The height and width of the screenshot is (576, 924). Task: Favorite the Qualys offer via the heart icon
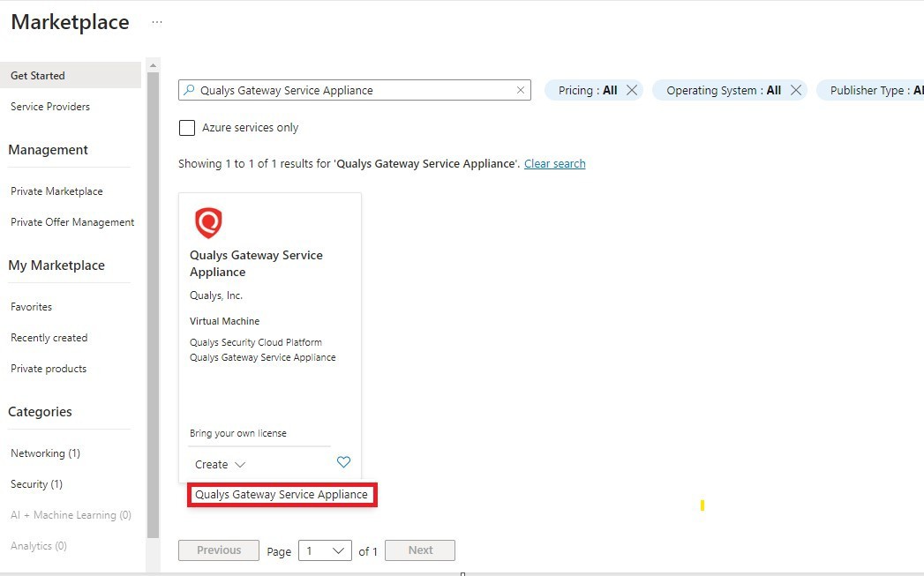click(x=343, y=461)
